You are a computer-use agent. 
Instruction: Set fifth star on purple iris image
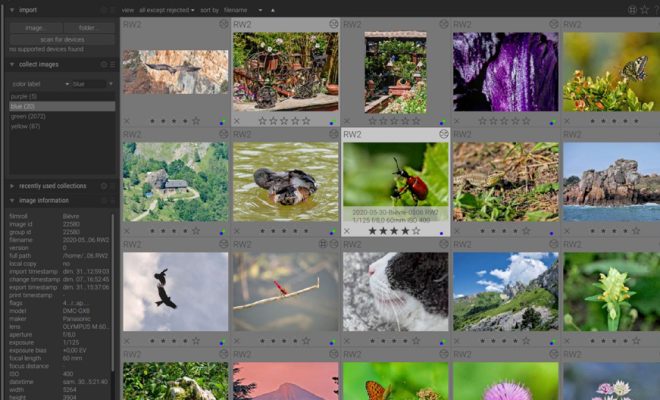point(526,121)
